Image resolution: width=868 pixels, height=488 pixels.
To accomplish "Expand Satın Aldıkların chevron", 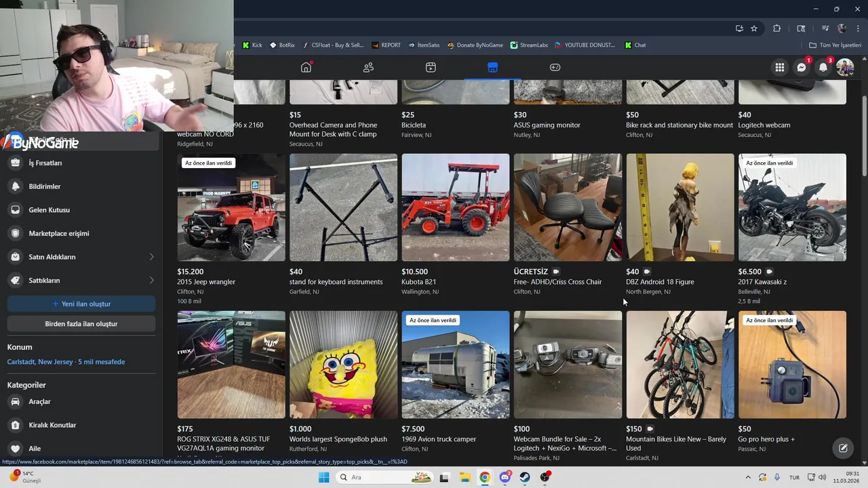I will tap(151, 257).
